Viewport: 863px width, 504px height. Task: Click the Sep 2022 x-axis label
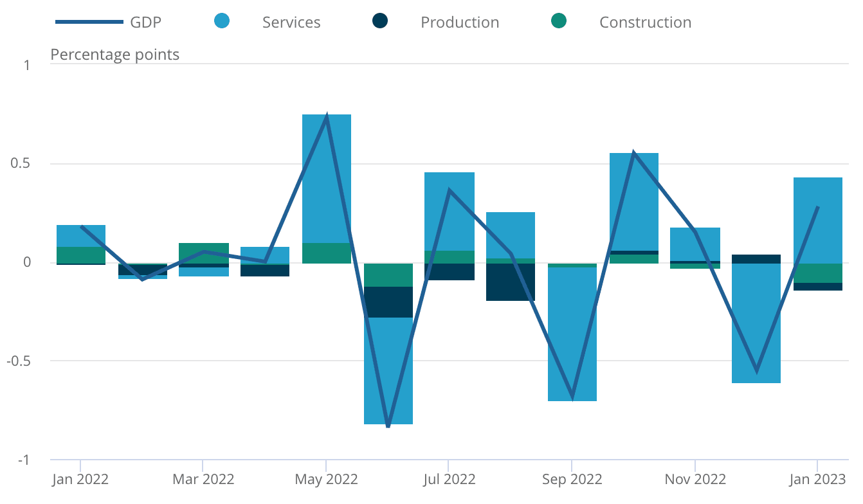coord(572,480)
